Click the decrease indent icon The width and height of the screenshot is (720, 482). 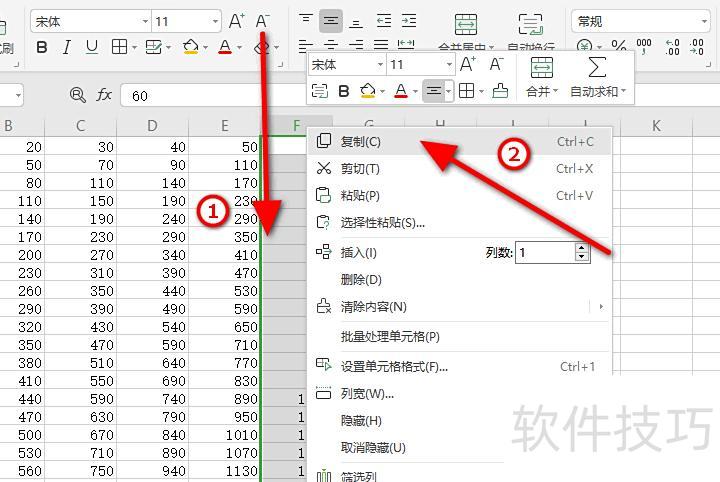(x=383, y=21)
